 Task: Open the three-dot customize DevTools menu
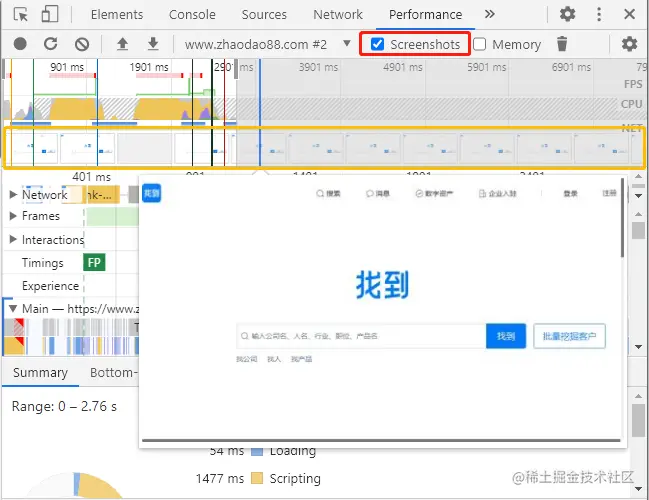(599, 14)
